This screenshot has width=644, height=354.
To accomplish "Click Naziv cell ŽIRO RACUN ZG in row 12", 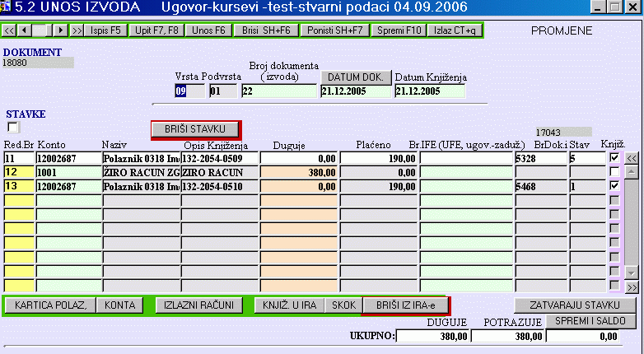I will [142, 173].
